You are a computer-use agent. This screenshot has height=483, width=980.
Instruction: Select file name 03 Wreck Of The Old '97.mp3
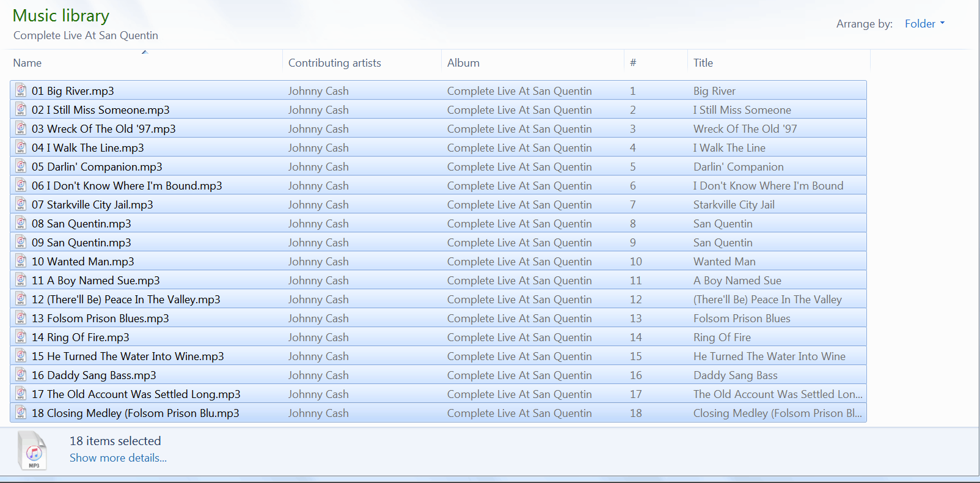(x=104, y=129)
